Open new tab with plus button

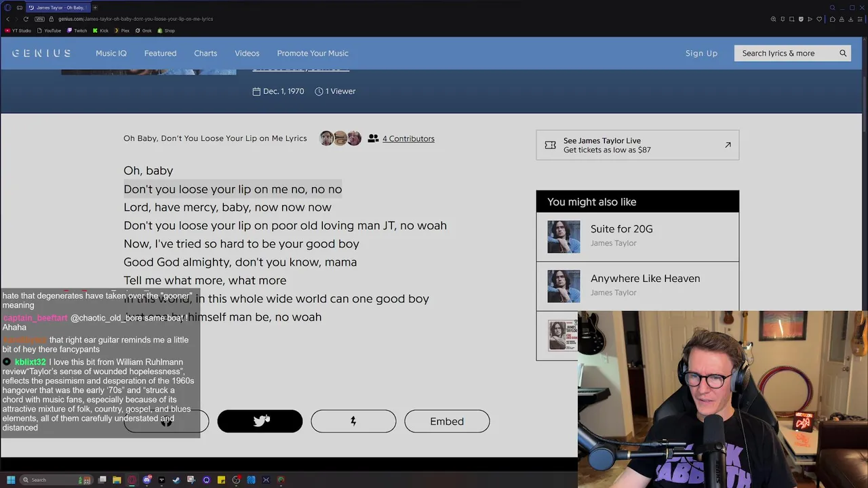(95, 7)
